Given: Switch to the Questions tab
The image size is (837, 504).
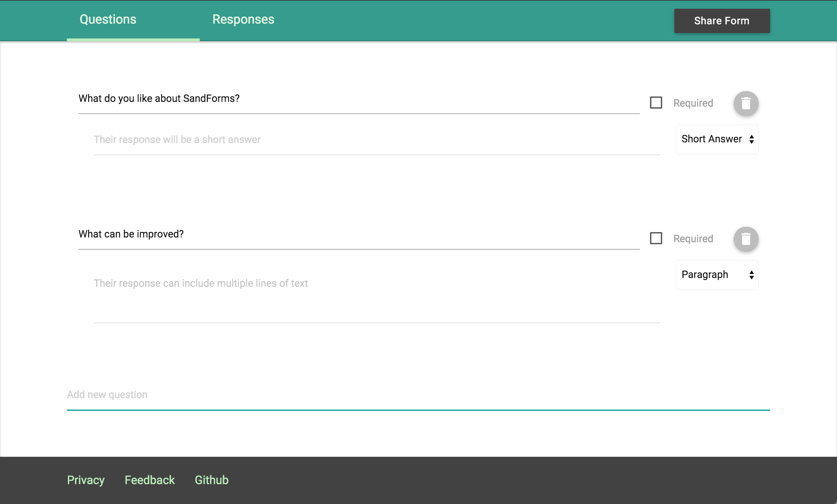Looking at the screenshot, I should pyautogui.click(x=133, y=20).
